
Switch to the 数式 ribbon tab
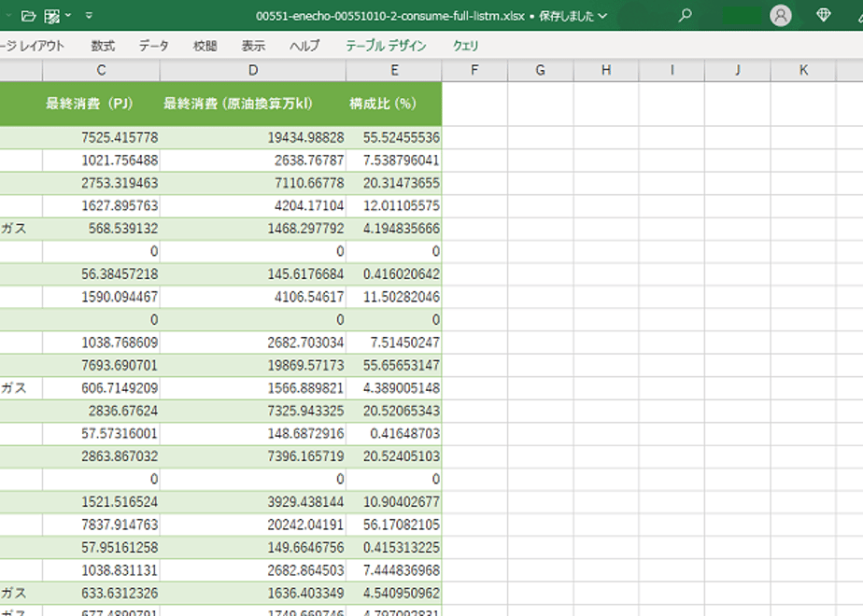coord(103,46)
